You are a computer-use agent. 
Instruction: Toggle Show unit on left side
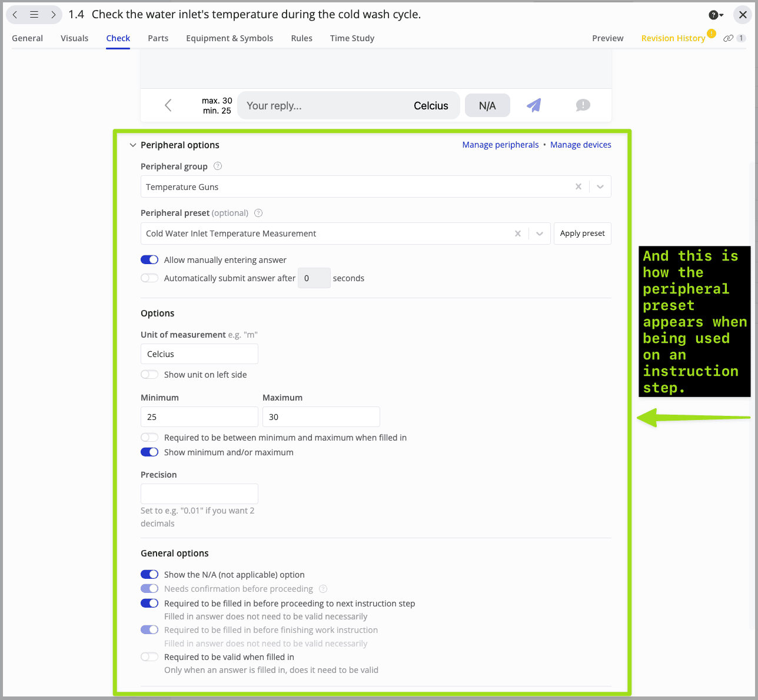149,375
